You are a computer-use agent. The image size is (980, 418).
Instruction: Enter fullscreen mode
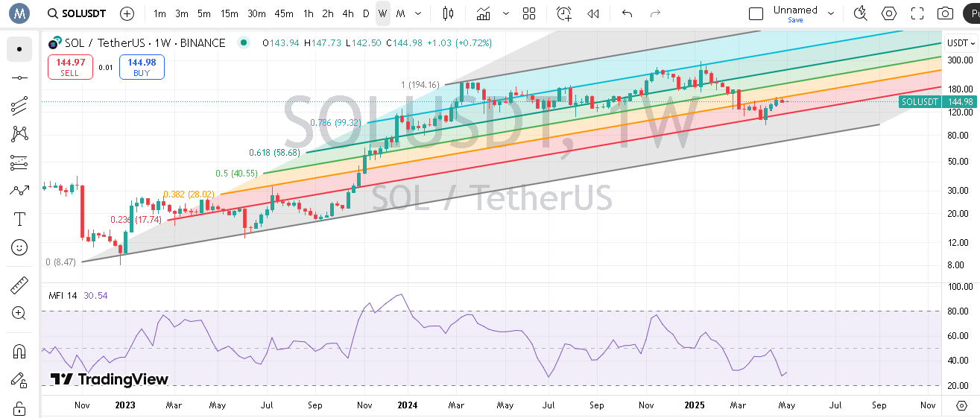917,13
